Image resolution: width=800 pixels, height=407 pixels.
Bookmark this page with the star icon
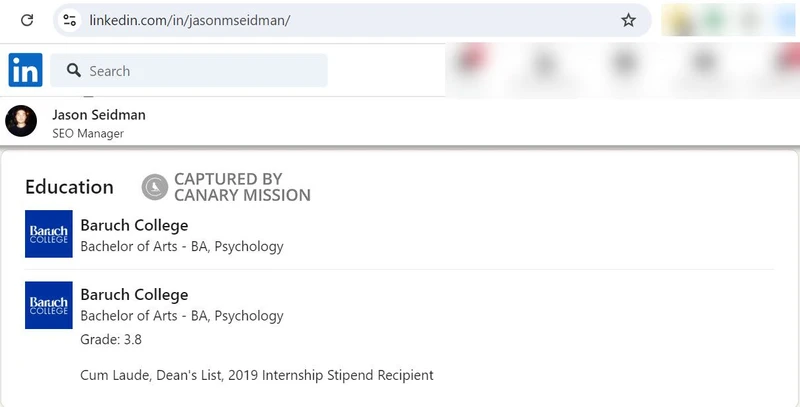(x=628, y=20)
